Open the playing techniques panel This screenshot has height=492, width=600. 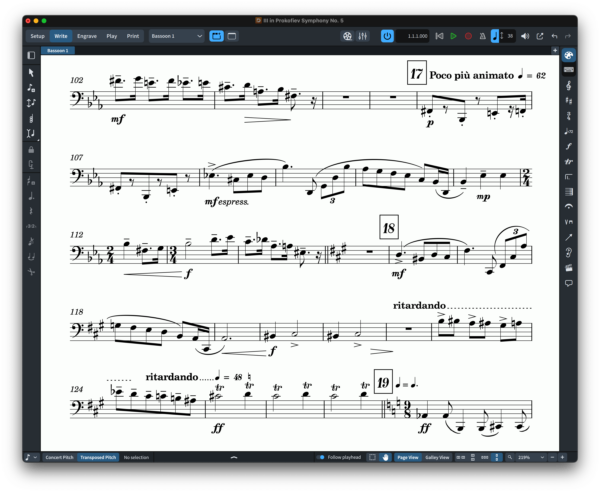click(x=569, y=222)
